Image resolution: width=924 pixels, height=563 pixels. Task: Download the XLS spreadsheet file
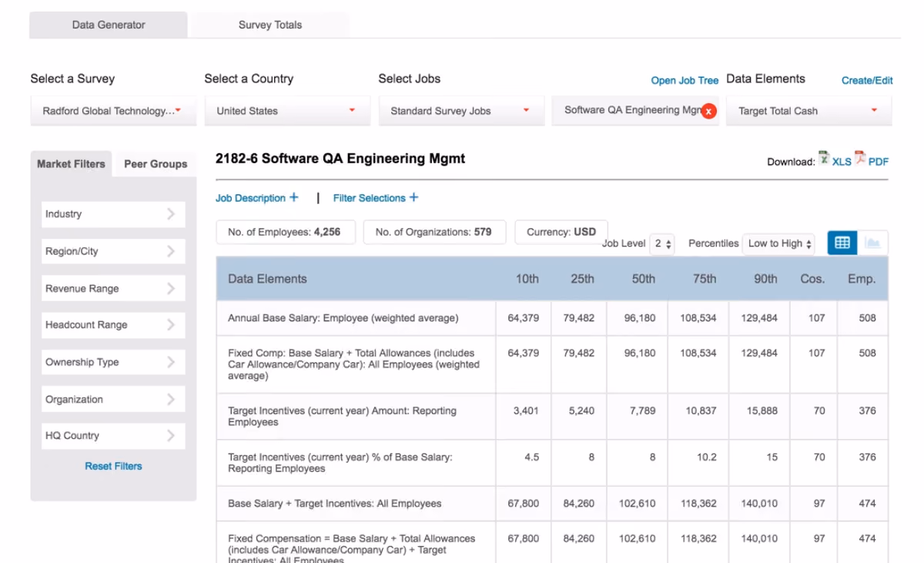coord(835,159)
